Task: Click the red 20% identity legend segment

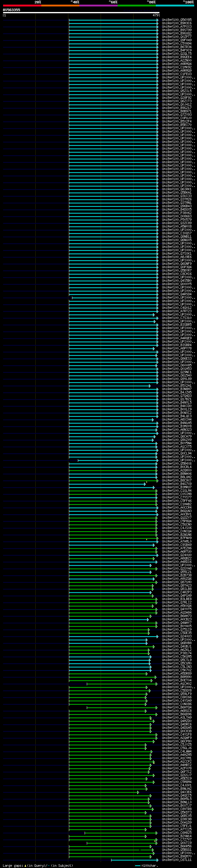Action: tap(22, 6)
